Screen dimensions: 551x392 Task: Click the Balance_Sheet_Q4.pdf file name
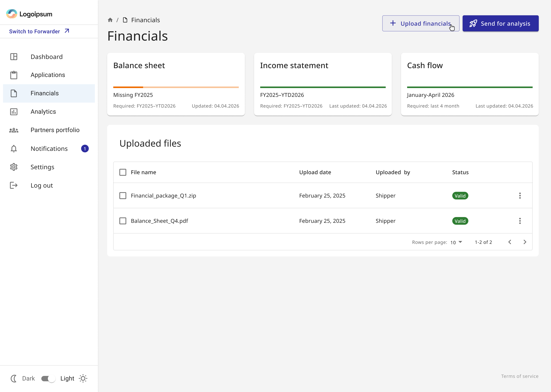pyautogui.click(x=159, y=221)
